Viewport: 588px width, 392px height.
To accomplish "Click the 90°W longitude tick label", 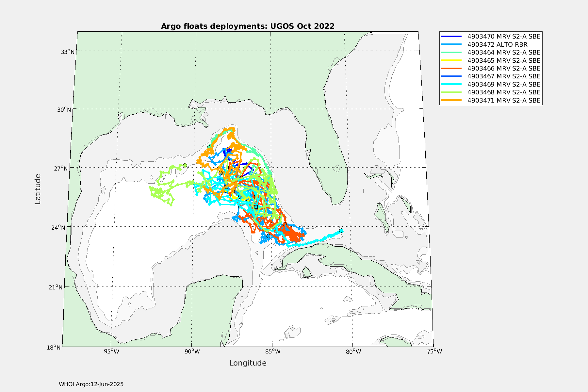I will click(x=192, y=351).
